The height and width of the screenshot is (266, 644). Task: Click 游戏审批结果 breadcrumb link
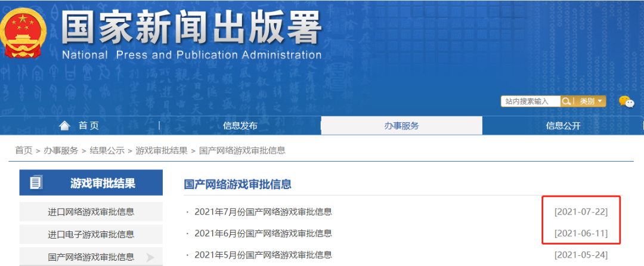coord(162,150)
